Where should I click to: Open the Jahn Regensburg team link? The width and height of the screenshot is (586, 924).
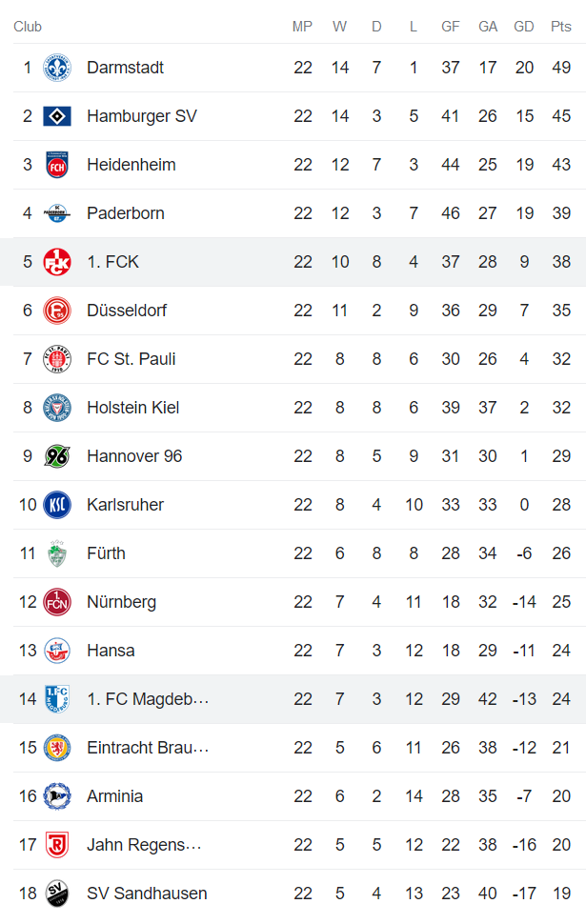144,845
